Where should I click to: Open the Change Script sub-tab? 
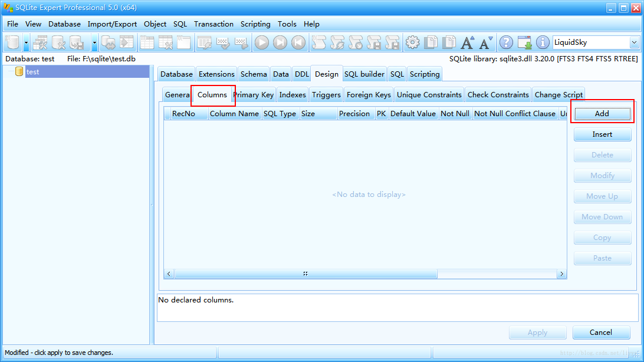[558, 95]
